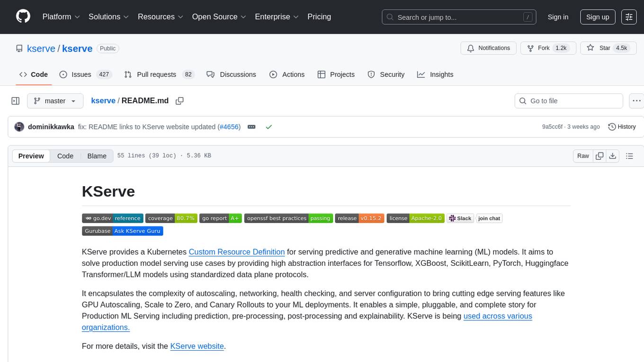Open the Slack badge

point(460,218)
